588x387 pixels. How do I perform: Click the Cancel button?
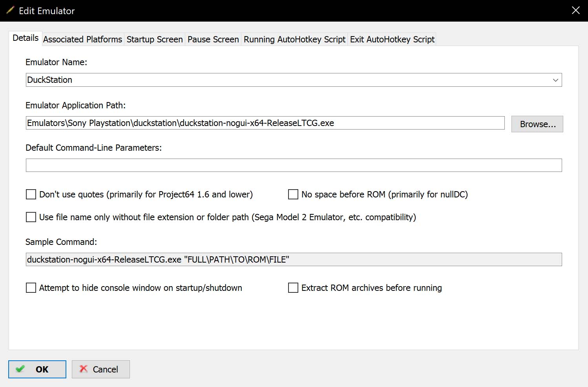[x=101, y=369]
